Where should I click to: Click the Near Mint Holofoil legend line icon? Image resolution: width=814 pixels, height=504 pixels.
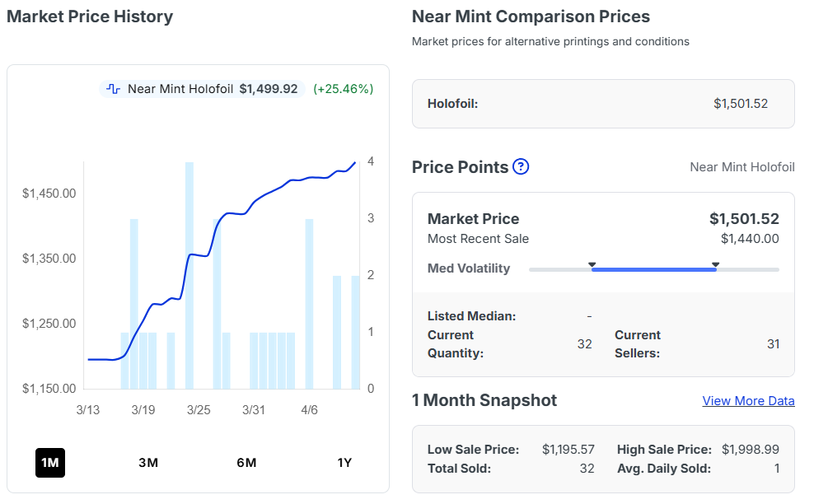point(114,89)
